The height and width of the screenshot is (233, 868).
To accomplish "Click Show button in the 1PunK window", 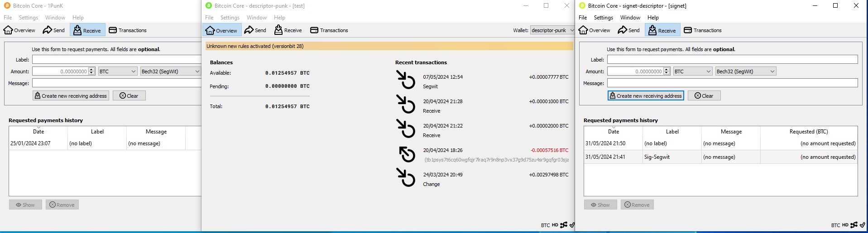I will [x=25, y=205].
